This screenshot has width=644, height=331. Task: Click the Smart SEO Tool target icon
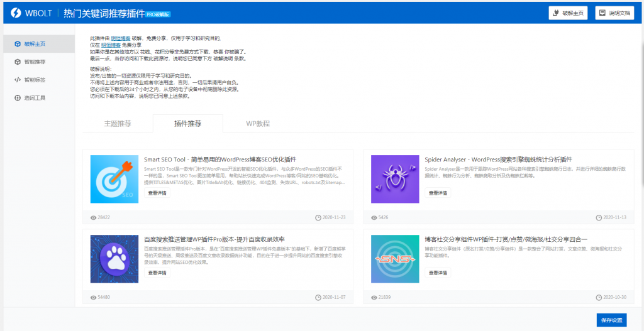point(114,179)
